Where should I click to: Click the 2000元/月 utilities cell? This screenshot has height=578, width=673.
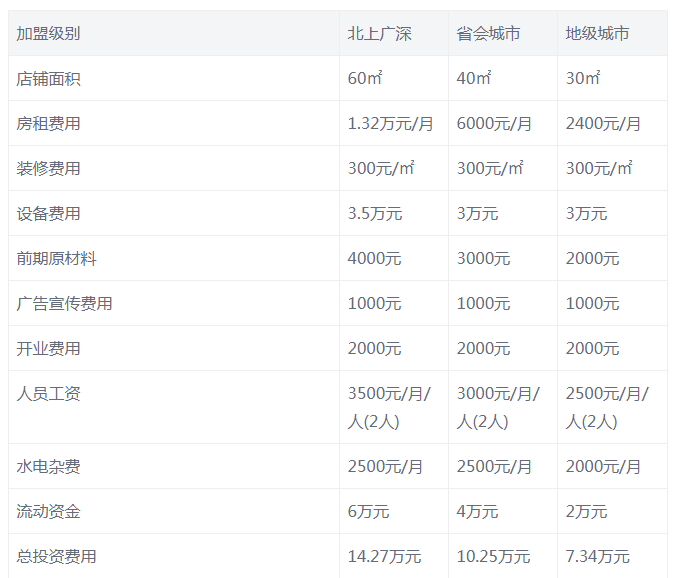[x=603, y=467]
